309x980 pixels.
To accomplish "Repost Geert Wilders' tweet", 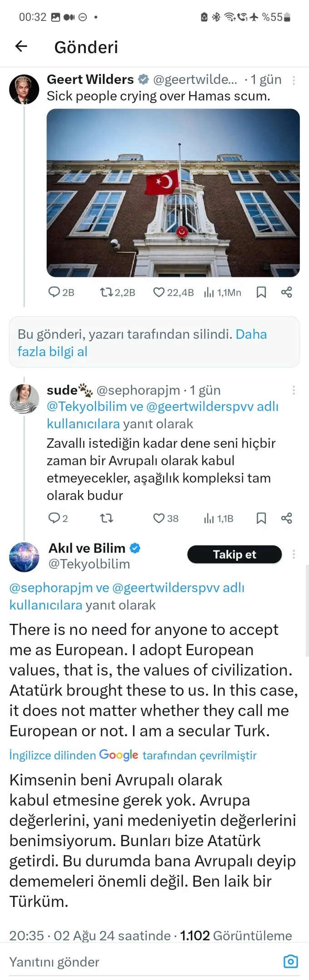I will click(x=106, y=292).
